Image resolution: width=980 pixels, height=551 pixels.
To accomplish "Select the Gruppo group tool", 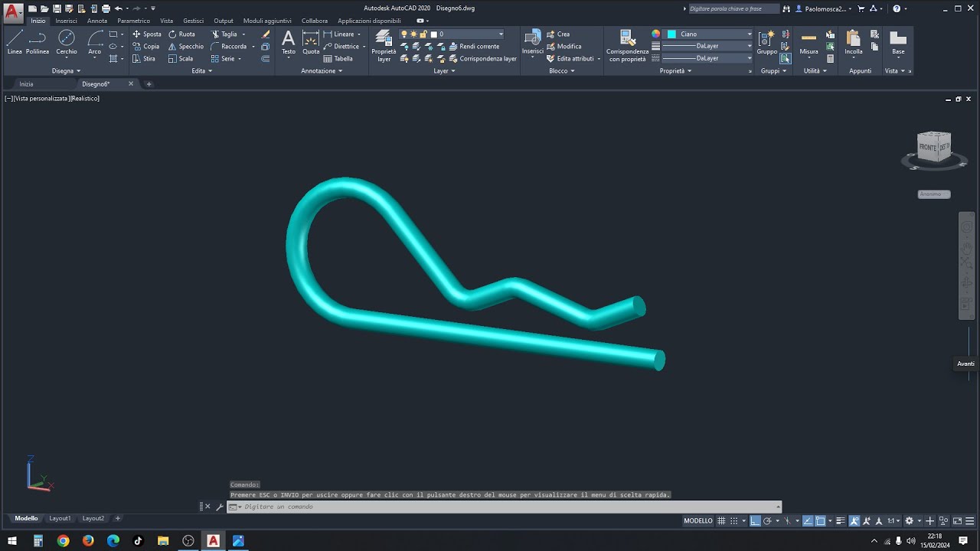I will (766, 43).
